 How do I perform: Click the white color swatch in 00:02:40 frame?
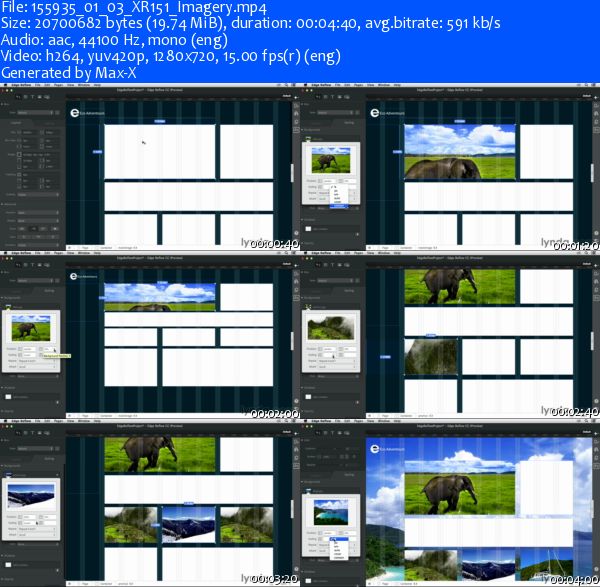pyautogui.click(x=308, y=397)
